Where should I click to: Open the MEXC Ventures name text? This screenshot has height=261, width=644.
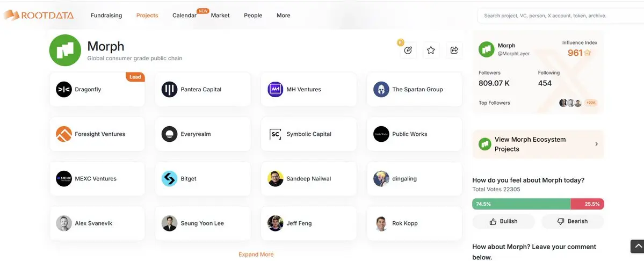point(95,179)
